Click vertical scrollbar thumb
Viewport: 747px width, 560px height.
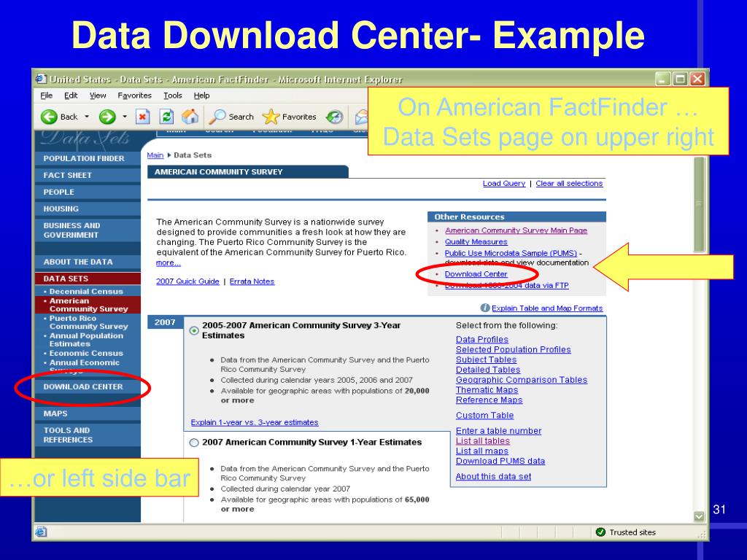(699, 204)
